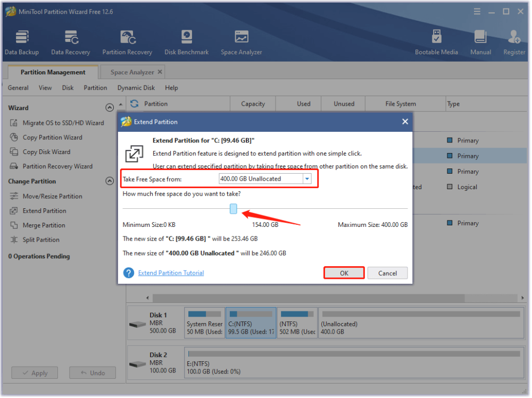Select Migrate OS to SSD/HD Wizard
Image resolution: width=532 pixels, height=398 pixels.
coord(63,123)
